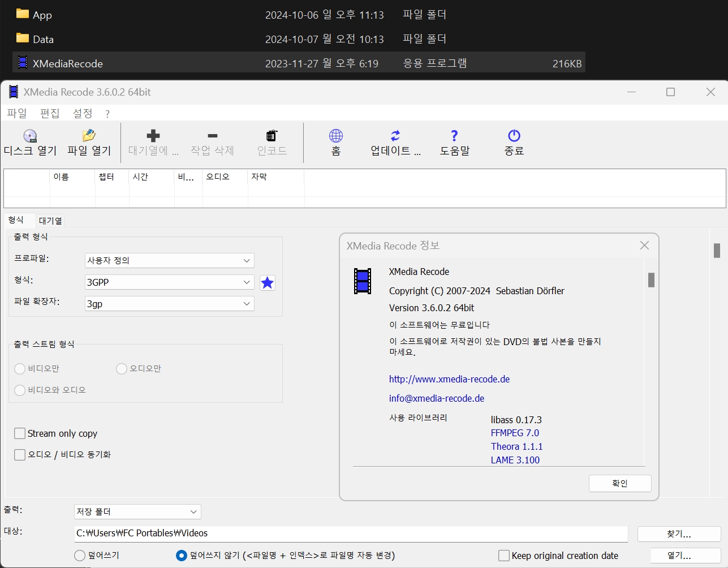728x568 pixels.
Task: Click the filmstrip logo in the 정보 dialog
Action: (x=363, y=281)
